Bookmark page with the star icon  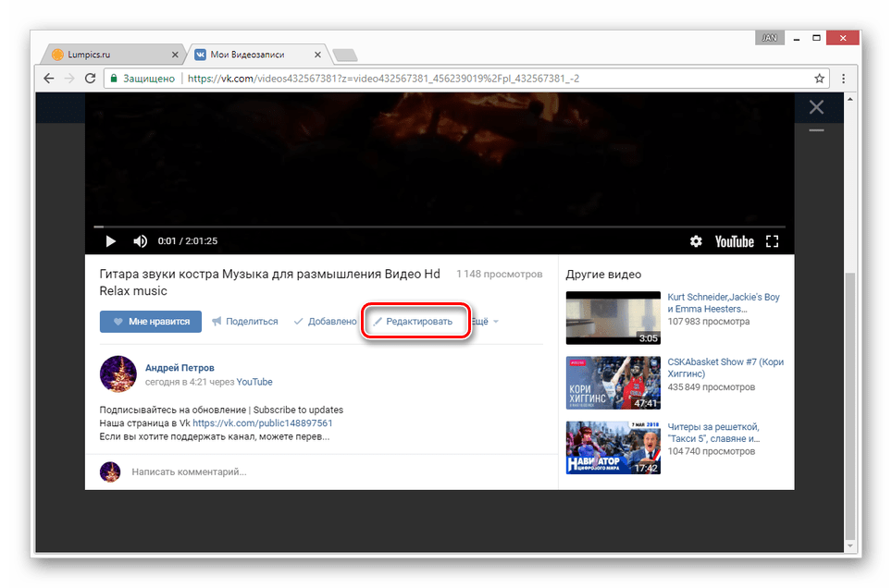pos(819,79)
